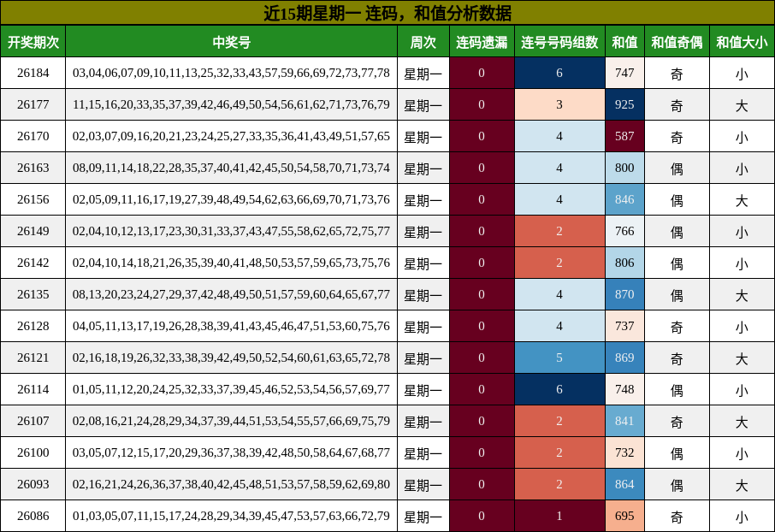Select draw number 26100

33,453
